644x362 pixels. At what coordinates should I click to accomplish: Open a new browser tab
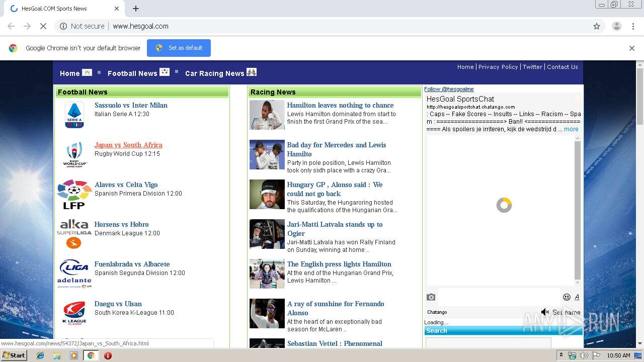136,9
